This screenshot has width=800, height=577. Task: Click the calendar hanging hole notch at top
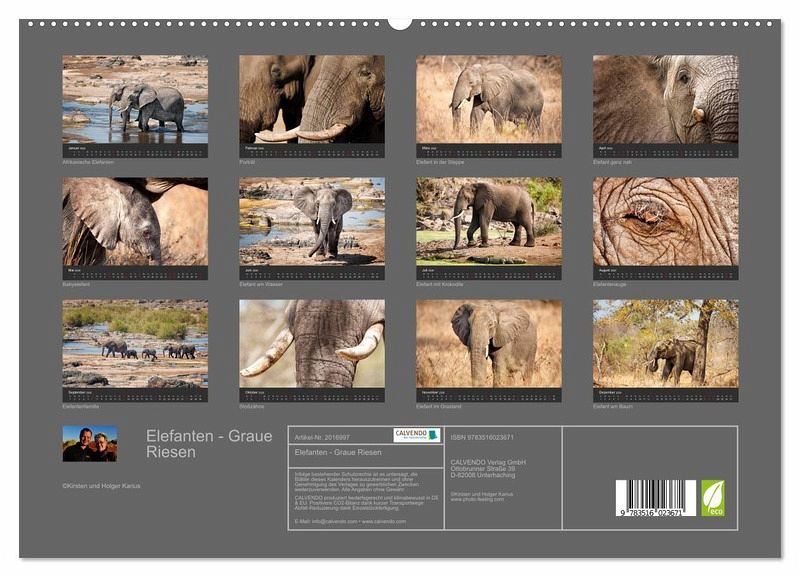(x=400, y=23)
